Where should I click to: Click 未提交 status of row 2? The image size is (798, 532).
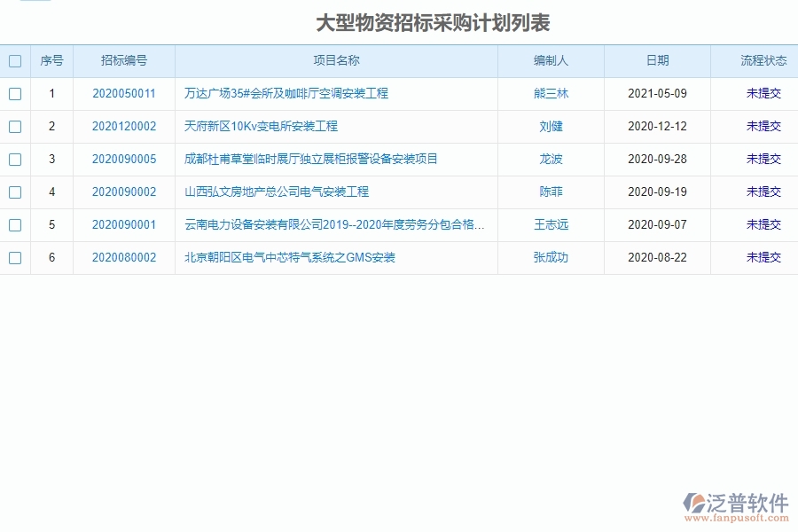[763, 126]
